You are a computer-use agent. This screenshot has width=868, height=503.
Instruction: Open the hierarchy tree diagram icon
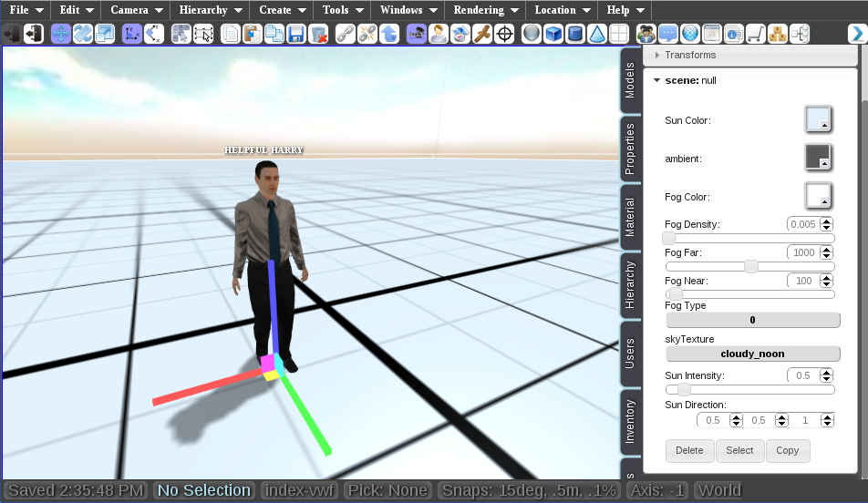[800, 34]
